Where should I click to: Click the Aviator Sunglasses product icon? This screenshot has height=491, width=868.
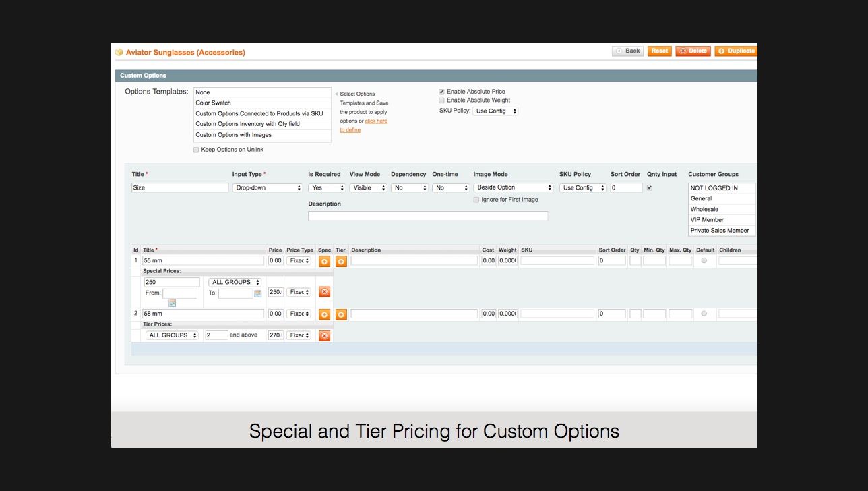(119, 51)
